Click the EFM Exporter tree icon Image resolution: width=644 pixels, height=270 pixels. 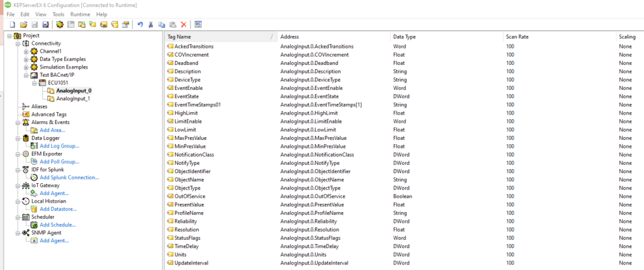coord(25,154)
